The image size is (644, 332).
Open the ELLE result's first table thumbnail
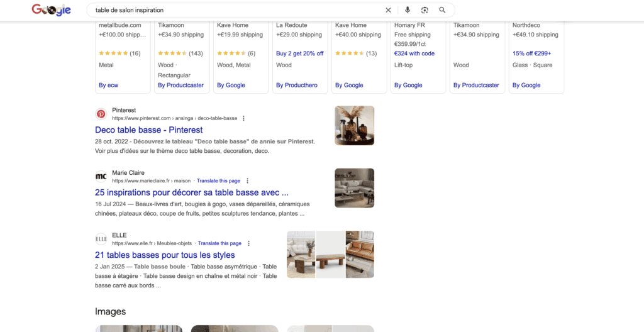click(301, 254)
